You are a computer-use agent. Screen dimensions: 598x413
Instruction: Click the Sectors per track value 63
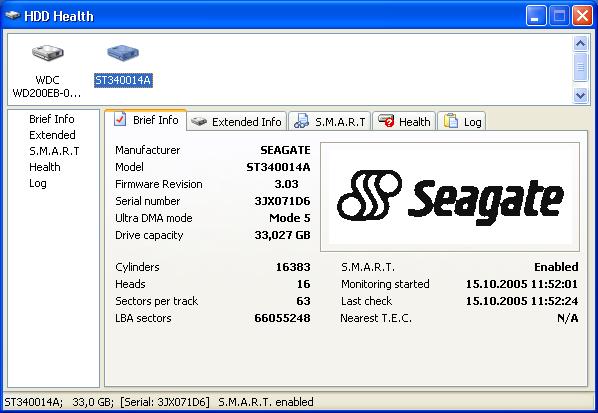pos(304,301)
